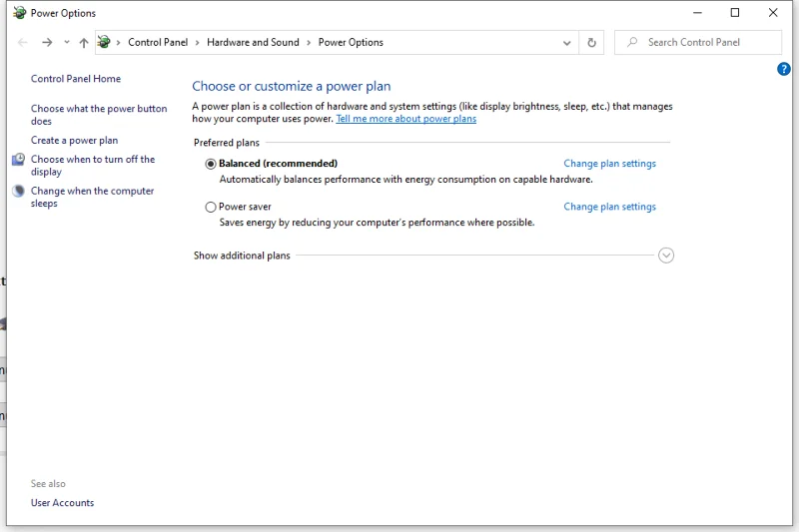799x532 pixels.
Task: Click the Power Options icon in address bar
Action: coord(104,42)
